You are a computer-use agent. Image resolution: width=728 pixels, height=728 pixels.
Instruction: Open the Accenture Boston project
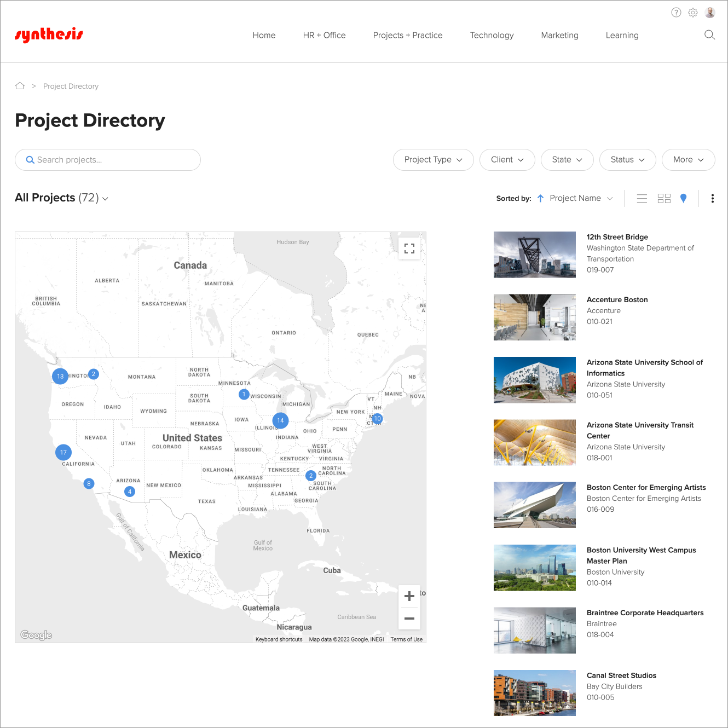(x=617, y=299)
